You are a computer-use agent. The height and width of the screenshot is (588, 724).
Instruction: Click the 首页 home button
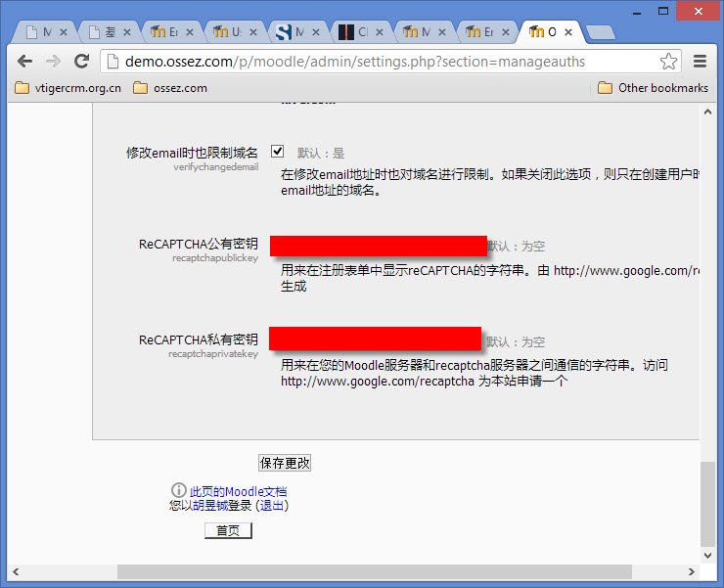point(228,530)
